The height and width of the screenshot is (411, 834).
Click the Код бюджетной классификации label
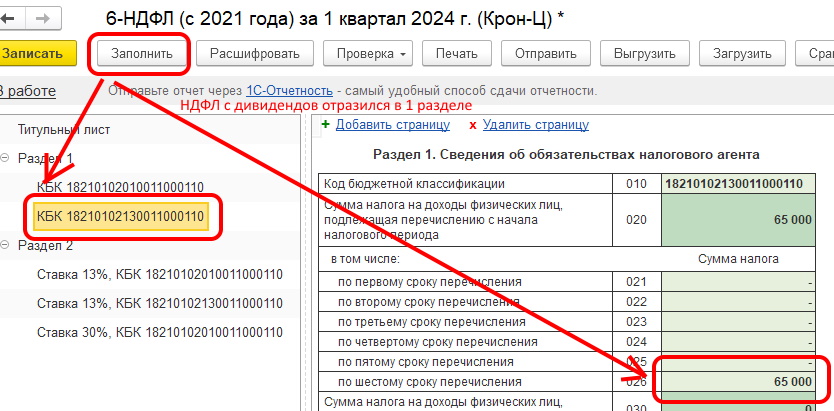(x=414, y=184)
